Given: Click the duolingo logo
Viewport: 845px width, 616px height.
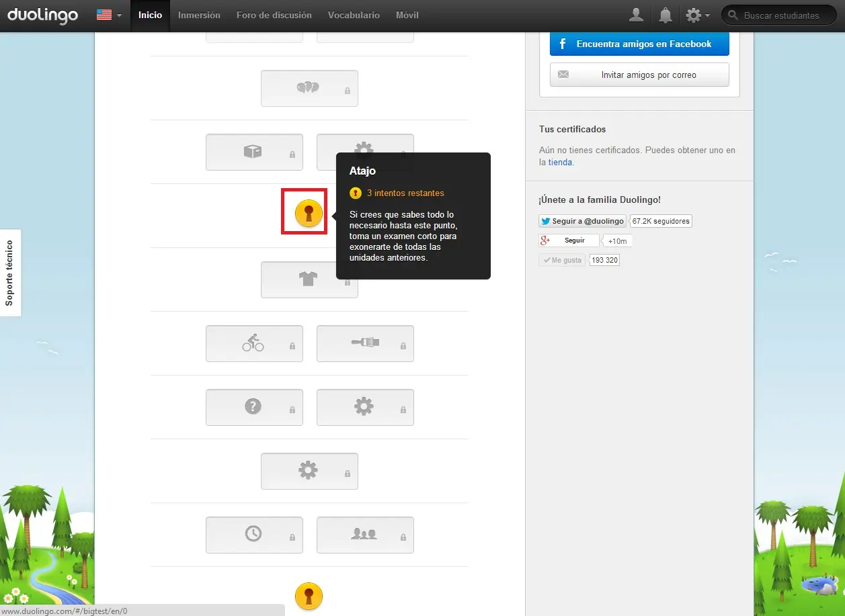Looking at the screenshot, I should 43,15.
